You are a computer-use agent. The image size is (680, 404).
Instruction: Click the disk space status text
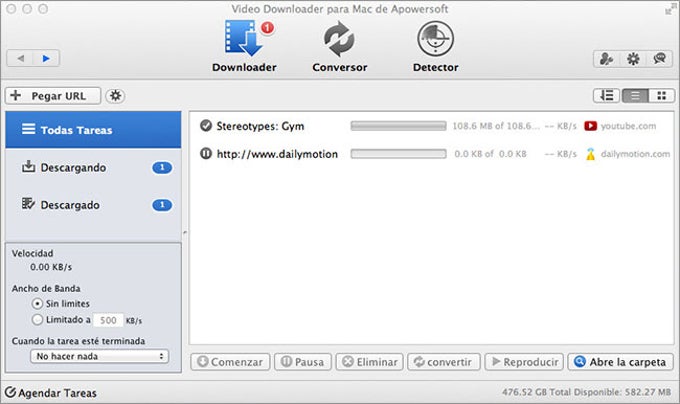point(586,392)
